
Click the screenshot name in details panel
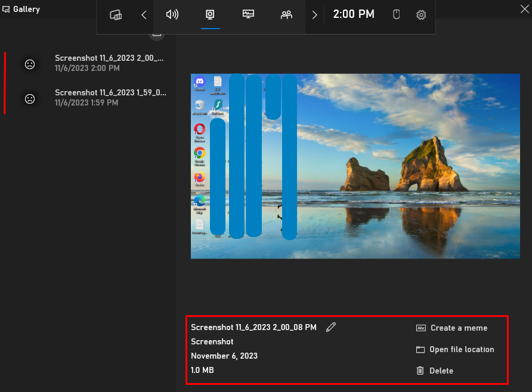[253, 327]
